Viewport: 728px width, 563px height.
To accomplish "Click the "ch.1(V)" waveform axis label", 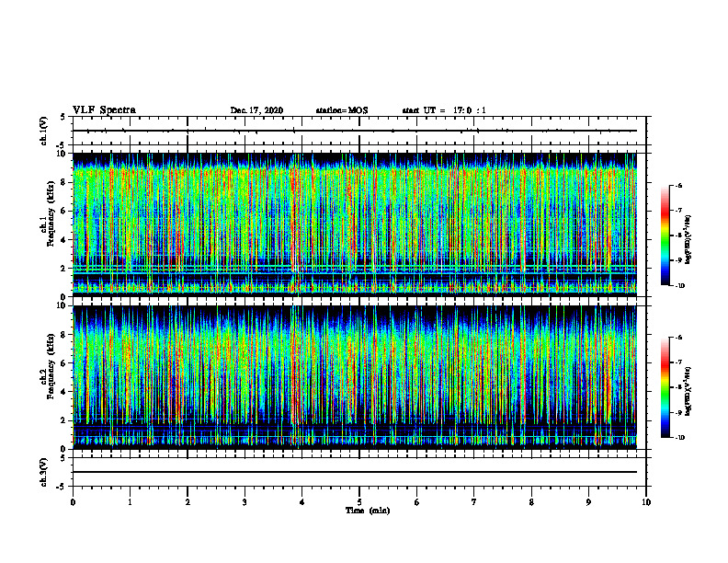I will click(43, 131).
